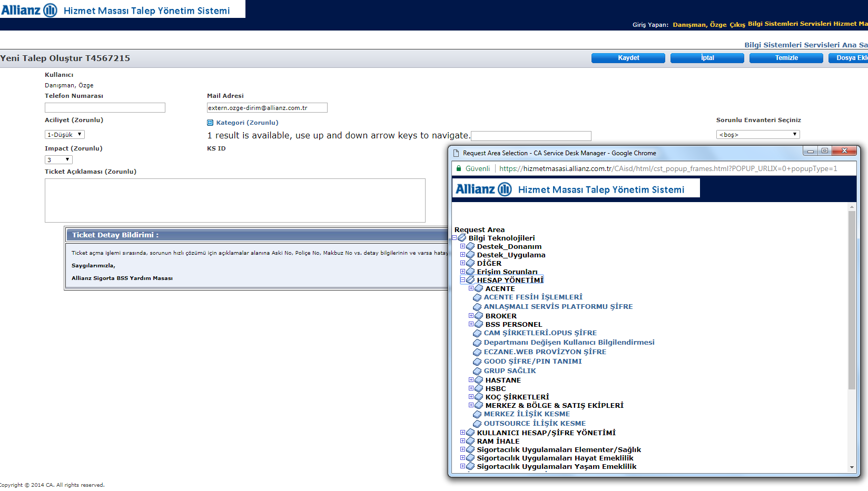Click the popup URL address text
868x491 pixels.
click(x=668, y=168)
